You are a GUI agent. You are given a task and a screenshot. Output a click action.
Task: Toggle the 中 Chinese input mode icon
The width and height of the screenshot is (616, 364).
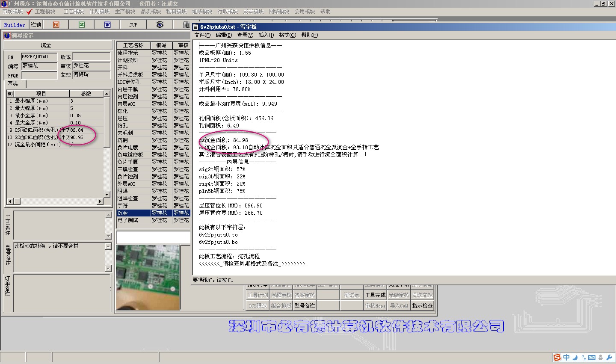click(x=566, y=357)
